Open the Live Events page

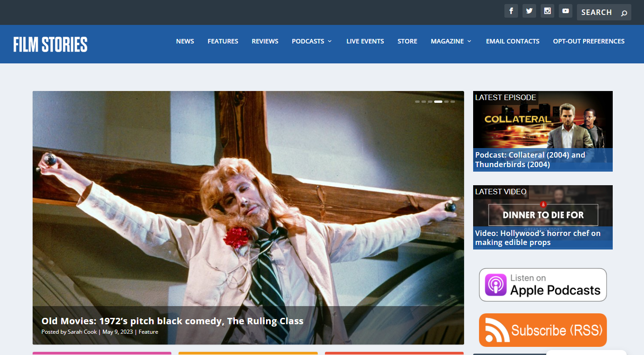(x=365, y=41)
